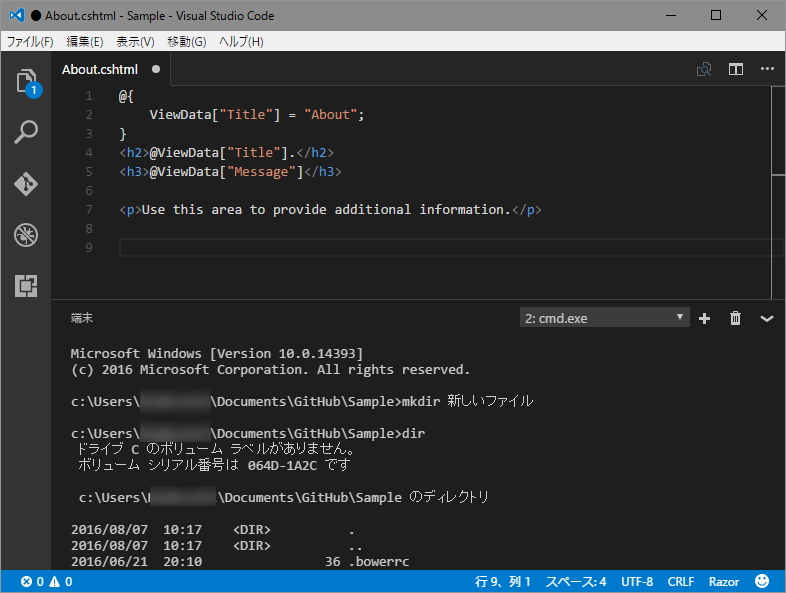The height and width of the screenshot is (593, 786).
Task: Click the 'Use this area to provide' paragraph line
Action: point(330,210)
